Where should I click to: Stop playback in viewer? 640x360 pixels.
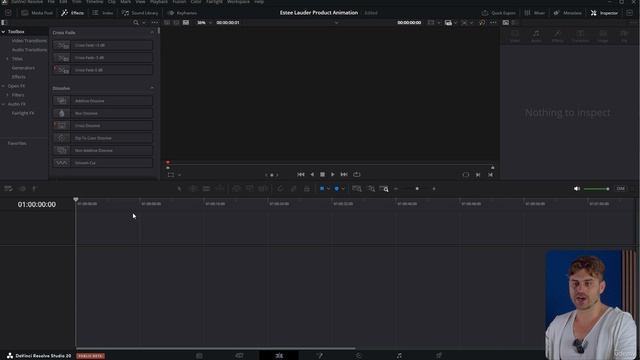322,174
